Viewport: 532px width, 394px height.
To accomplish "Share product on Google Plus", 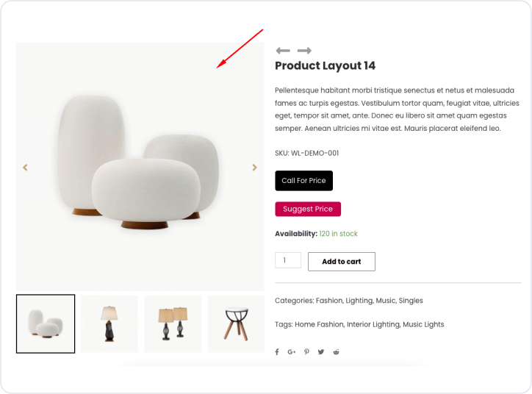I will 292,352.
